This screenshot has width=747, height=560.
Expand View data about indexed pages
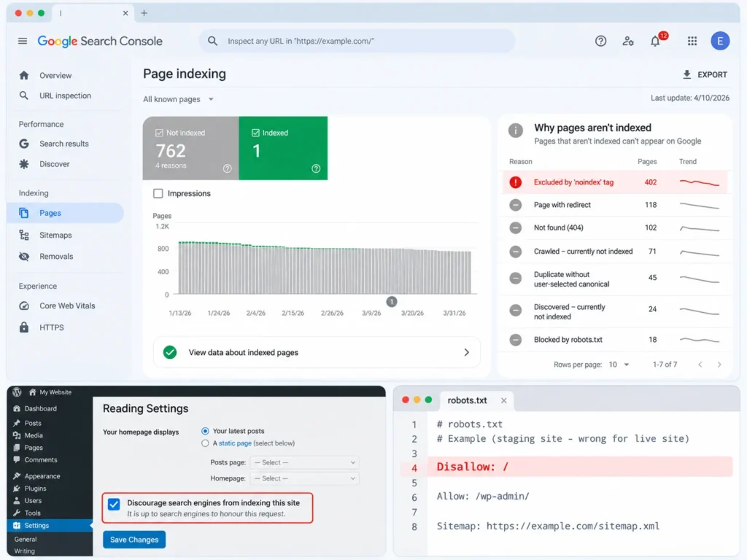(317, 352)
